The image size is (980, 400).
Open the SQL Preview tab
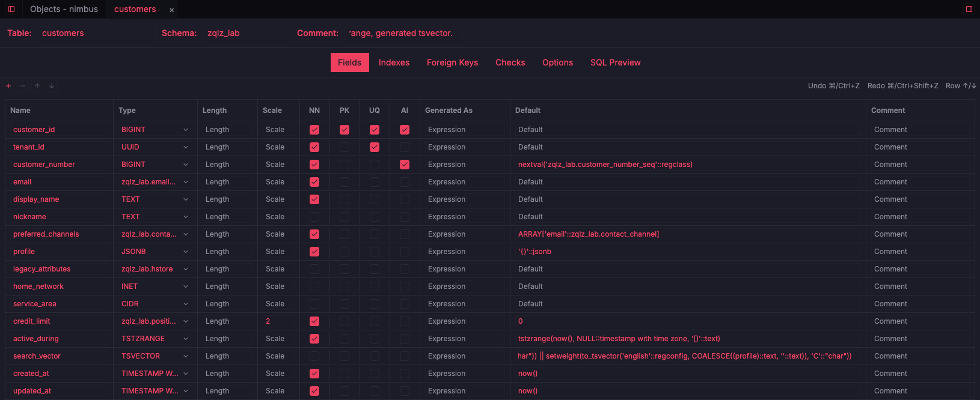[x=616, y=62]
